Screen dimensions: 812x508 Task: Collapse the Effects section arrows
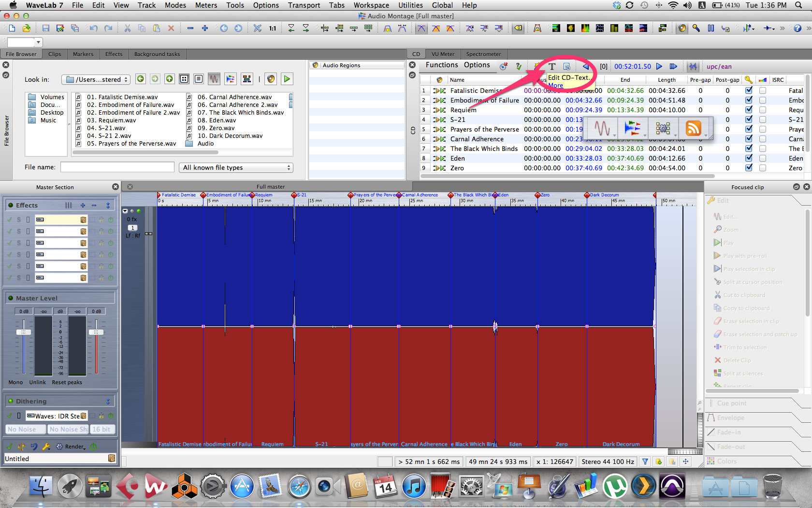[x=108, y=206]
